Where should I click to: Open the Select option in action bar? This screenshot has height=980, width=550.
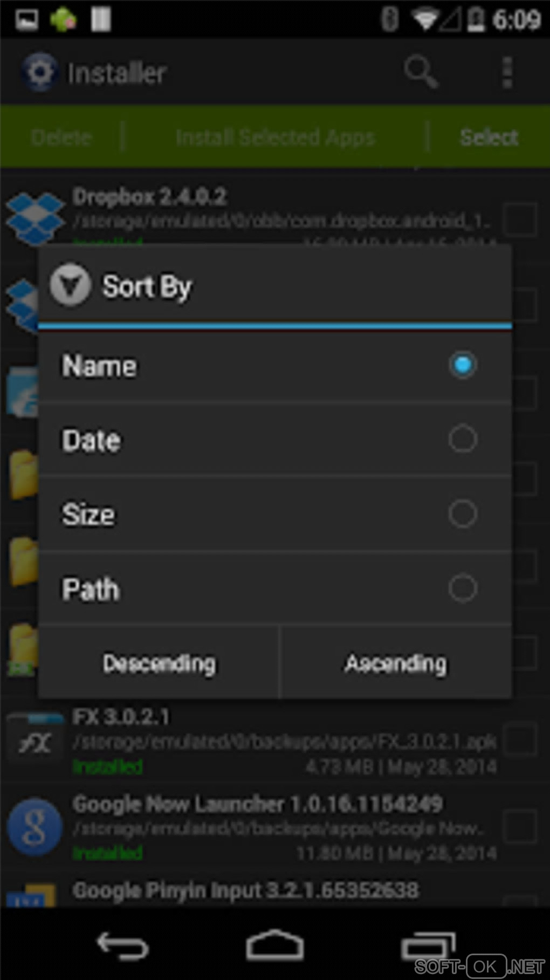(489, 137)
